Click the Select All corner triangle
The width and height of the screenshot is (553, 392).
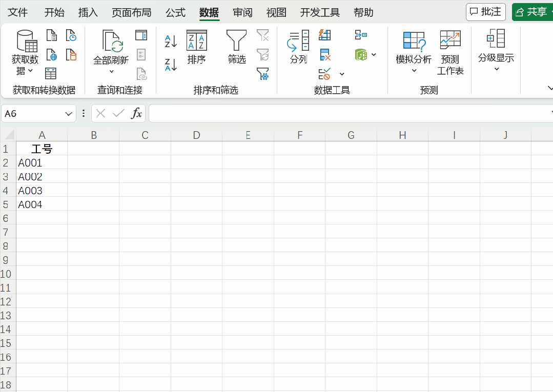coord(9,135)
